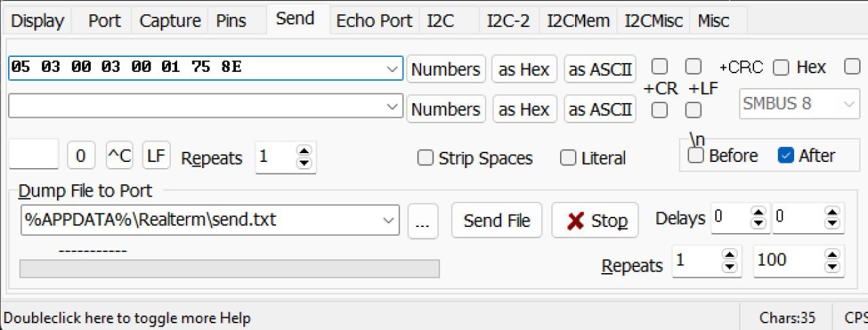Open the SMBUS 8 dropdown
The width and height of the screenshot is (868, 330).
point(848,104)
